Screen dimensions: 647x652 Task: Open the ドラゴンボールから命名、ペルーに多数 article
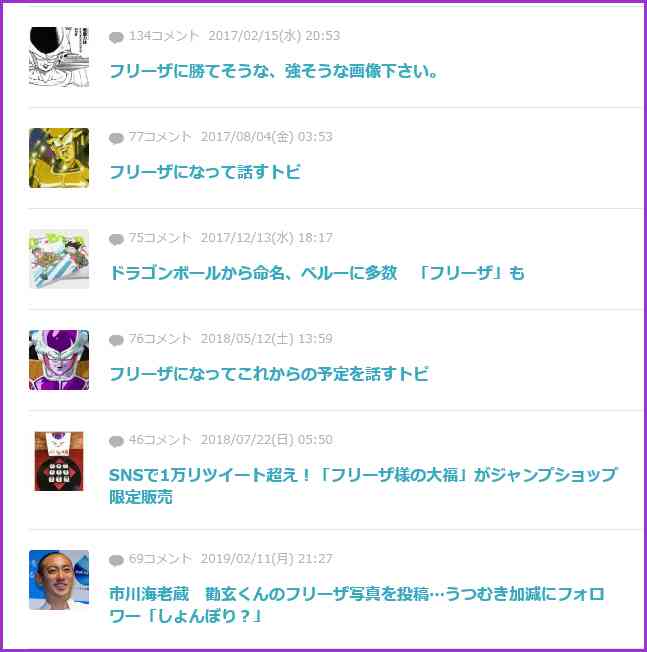[317, 273]
